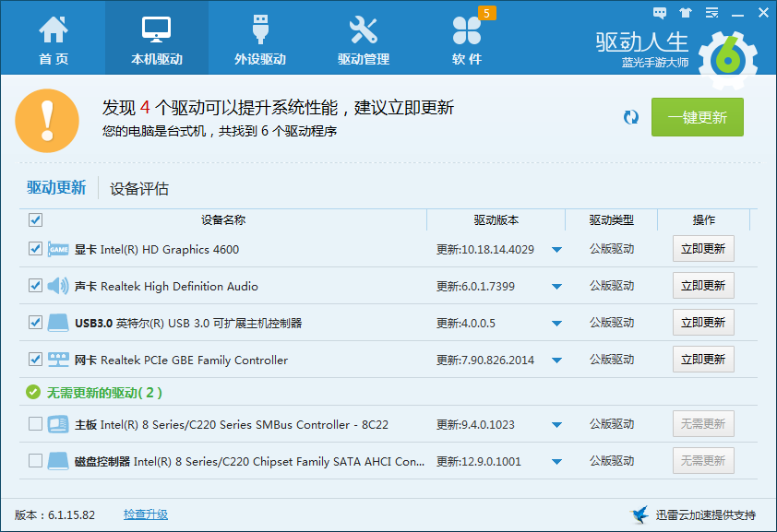Click 声卡 Realtek High Definition Audio text
Image resolution: width=777 pixels, height=532 pixels.
(166, 286)
